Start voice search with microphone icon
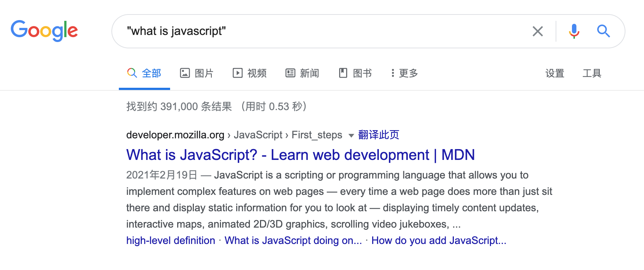The height and width of the screenshot is (270, 644). [x=574, y=31]
